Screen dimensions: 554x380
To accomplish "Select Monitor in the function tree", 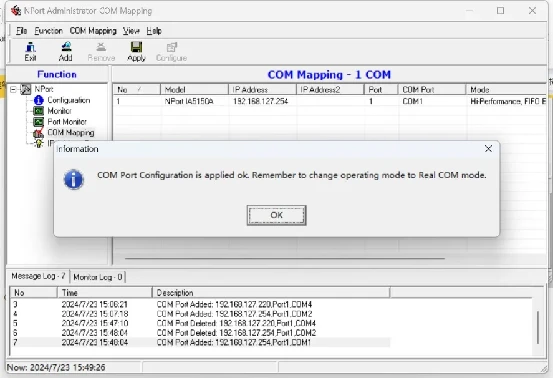I will (x=59, y=111).
